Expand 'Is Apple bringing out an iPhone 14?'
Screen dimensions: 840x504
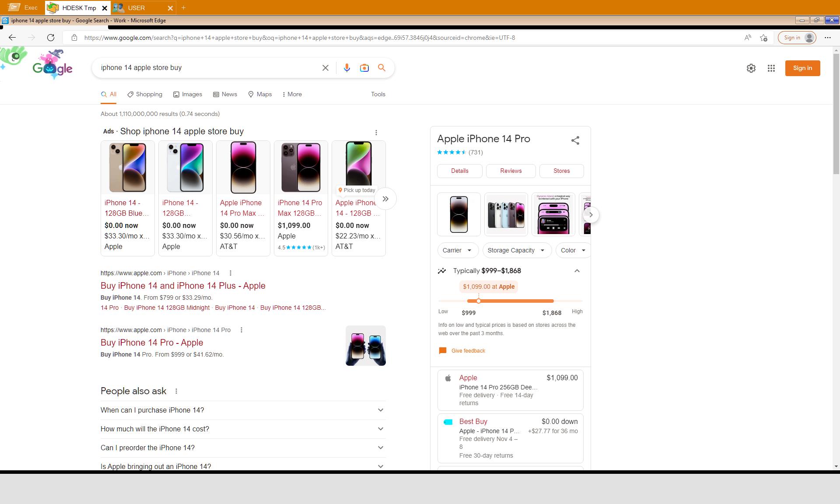coord(243,465)
